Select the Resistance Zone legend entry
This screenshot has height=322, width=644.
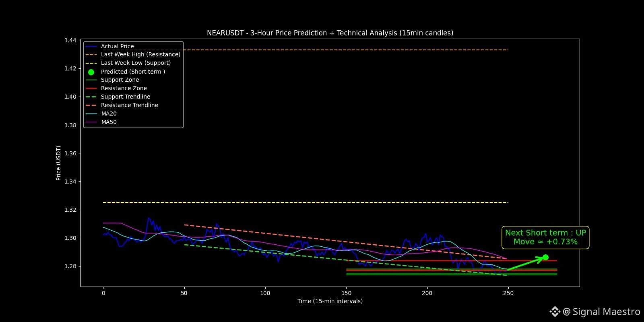116,88
